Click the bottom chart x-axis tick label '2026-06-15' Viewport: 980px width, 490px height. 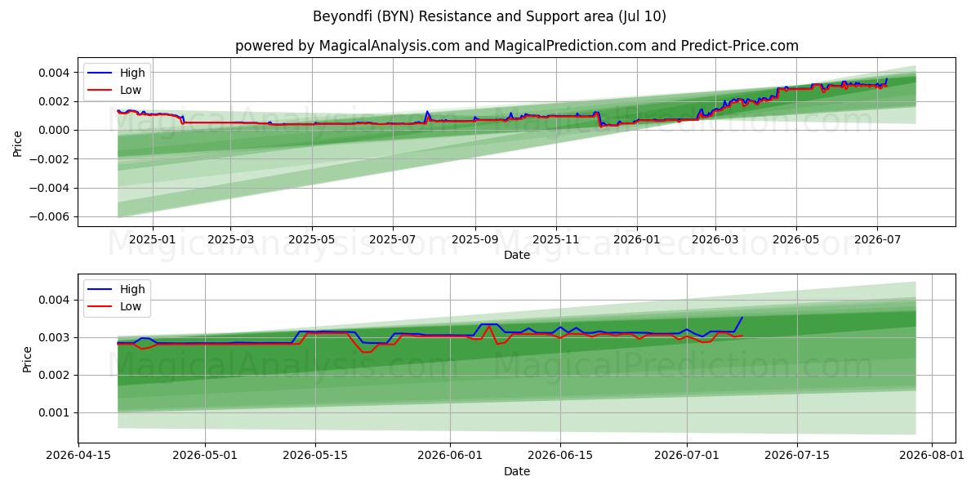click(559, 456)
